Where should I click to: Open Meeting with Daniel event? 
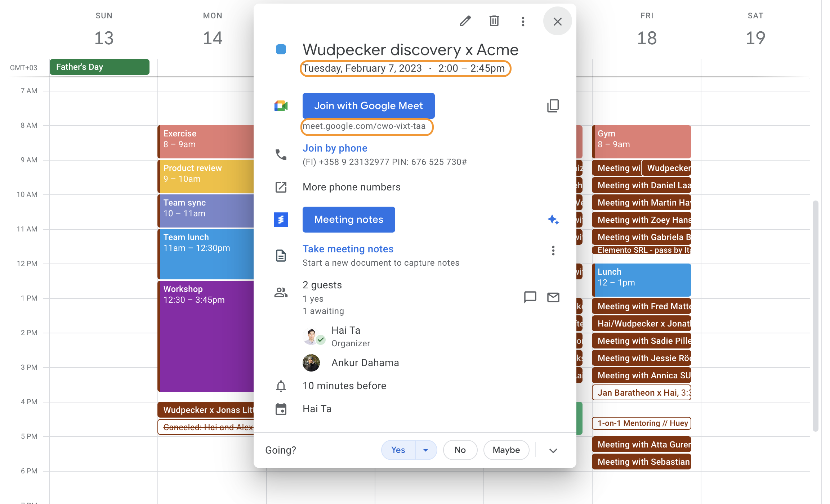click(x=642, y=185)
